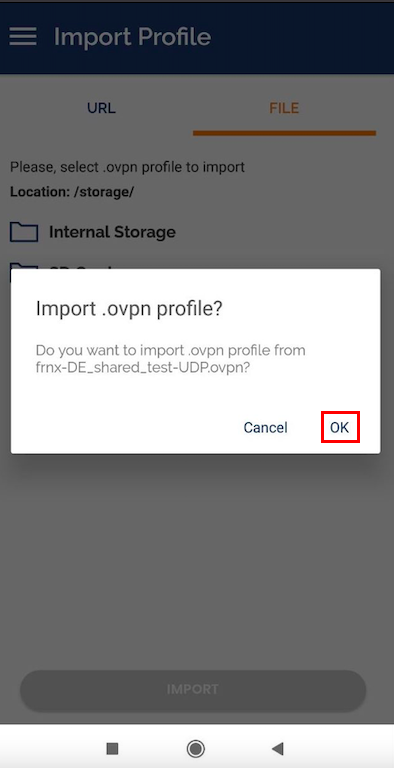The width and height of the screenshot is (394, 768).
Task: Click 'Do you want to import' message line
Action: click(171, 351)
